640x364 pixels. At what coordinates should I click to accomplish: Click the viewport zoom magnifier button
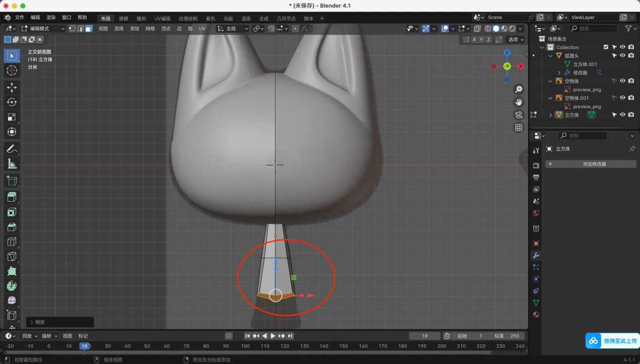pyautogui.click(x=518, y=90)
